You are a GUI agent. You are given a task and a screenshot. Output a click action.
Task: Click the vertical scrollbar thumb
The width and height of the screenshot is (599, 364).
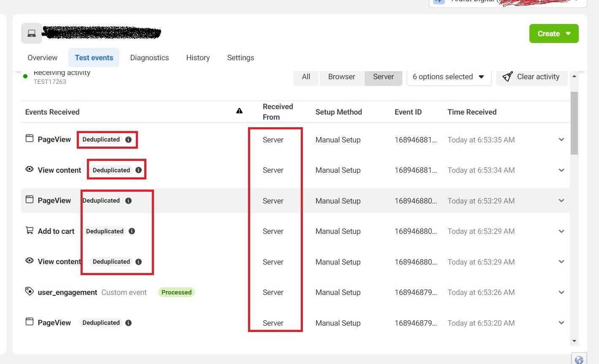574,122
